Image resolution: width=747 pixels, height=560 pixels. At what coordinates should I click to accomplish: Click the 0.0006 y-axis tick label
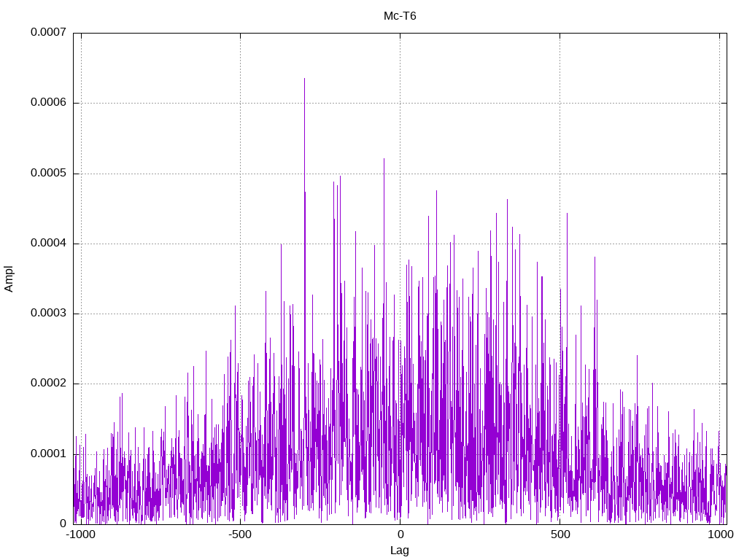pos(49,102)
